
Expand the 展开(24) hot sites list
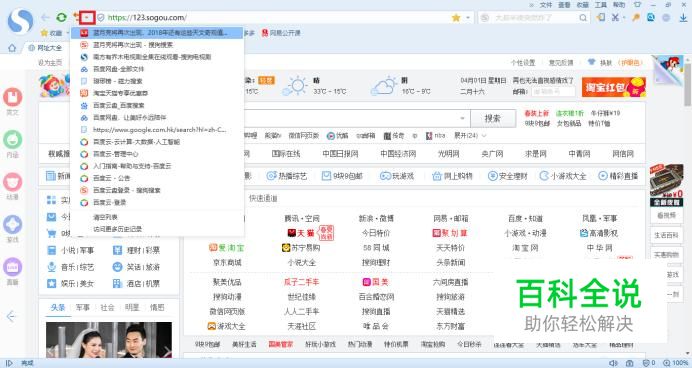coord(470,135)
